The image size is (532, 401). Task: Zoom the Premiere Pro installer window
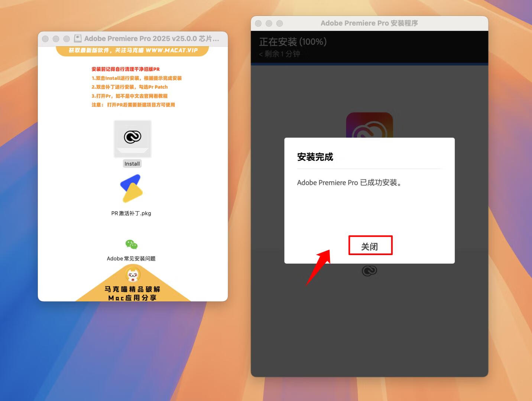[280, 23]
